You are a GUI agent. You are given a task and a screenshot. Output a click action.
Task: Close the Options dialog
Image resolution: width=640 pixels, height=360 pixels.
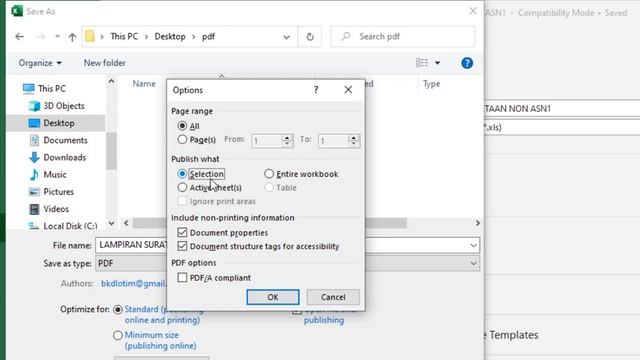[x=348, y=90]
